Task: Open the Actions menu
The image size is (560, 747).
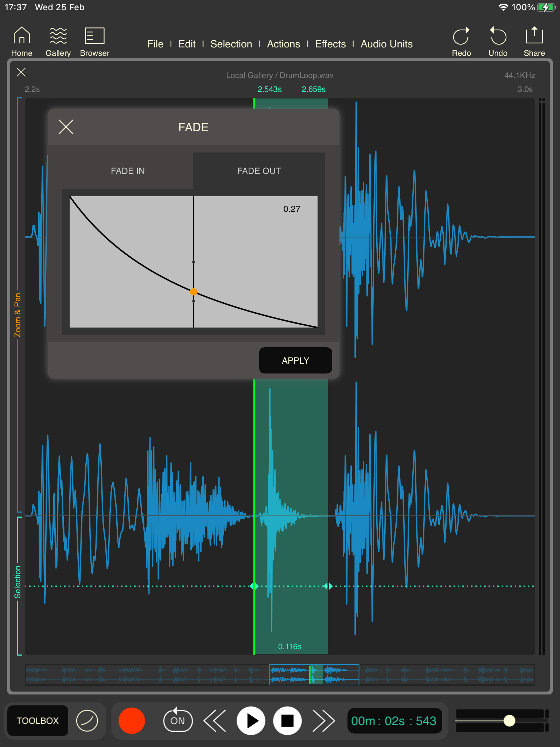Action: click(283, 44)
